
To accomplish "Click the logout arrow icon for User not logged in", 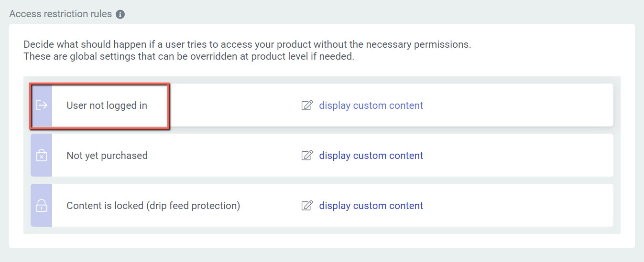I will [x=42, y=105].
